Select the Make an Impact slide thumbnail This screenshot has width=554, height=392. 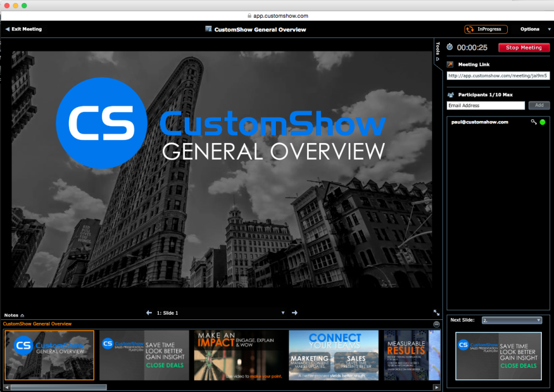coord(239,355)
